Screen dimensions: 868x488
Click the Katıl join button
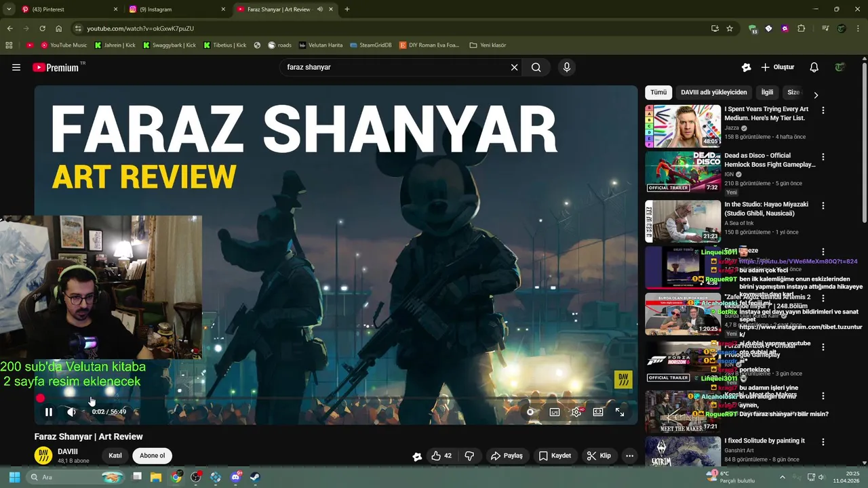point(115,455)
